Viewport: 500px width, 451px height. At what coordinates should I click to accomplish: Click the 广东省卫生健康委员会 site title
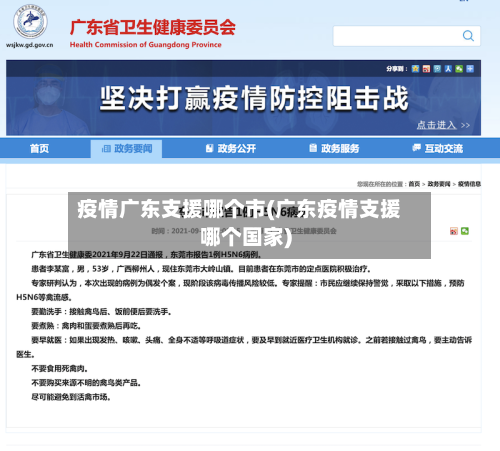click(x=153, y=27)
